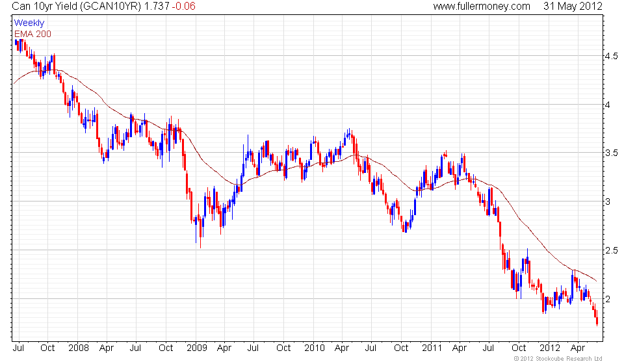This screenshot has width=637, height=364.
Task: Click the 2008 year marker on time axis
Action: pyautogui.click(x=79, y=348)
